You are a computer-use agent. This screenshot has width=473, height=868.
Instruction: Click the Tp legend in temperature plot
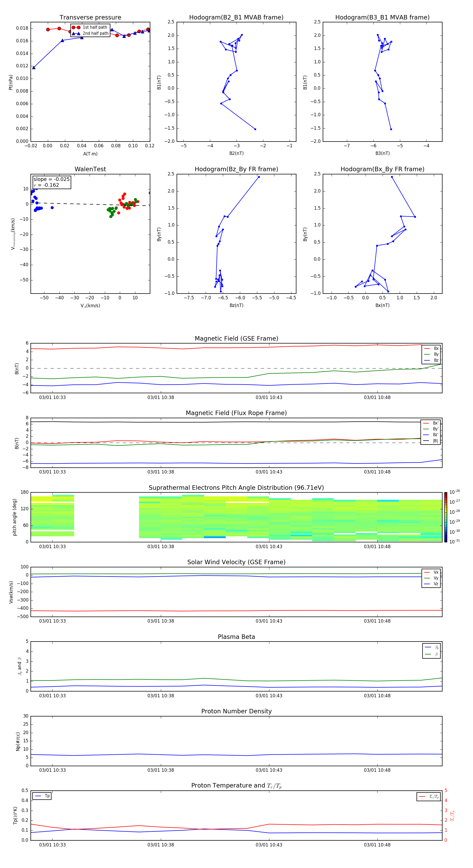[x=42, y=796]
